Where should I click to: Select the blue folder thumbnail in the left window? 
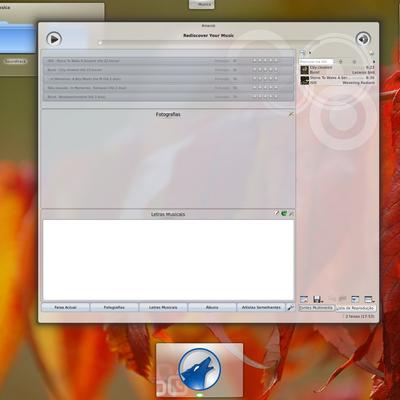point(17,37)
